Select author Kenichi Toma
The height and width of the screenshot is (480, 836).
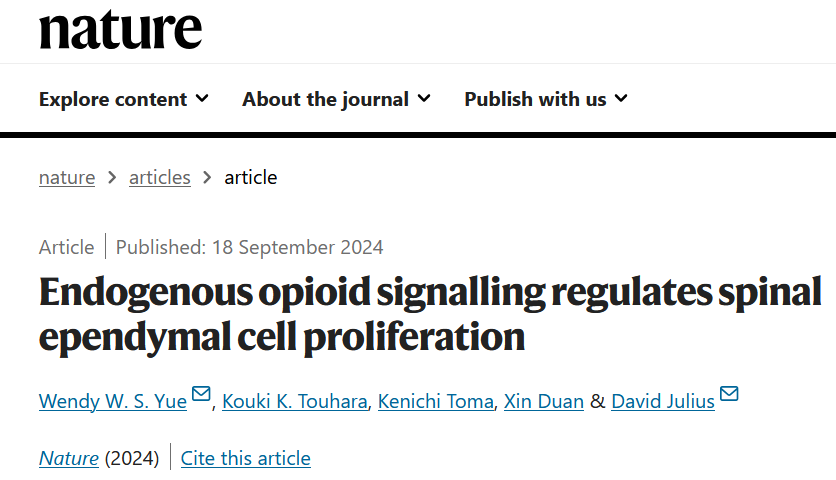(437, 401)
